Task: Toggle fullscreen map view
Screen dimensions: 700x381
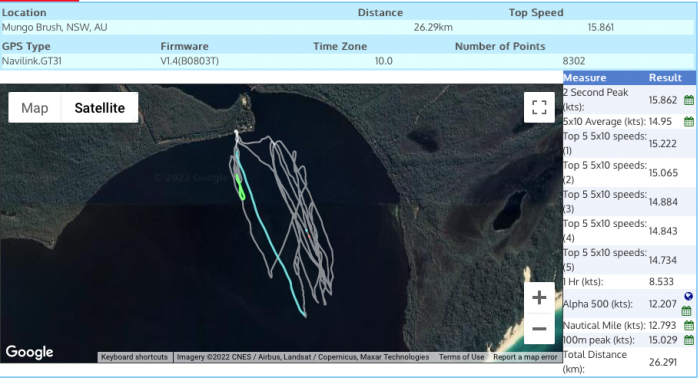Action: [539, 107]
